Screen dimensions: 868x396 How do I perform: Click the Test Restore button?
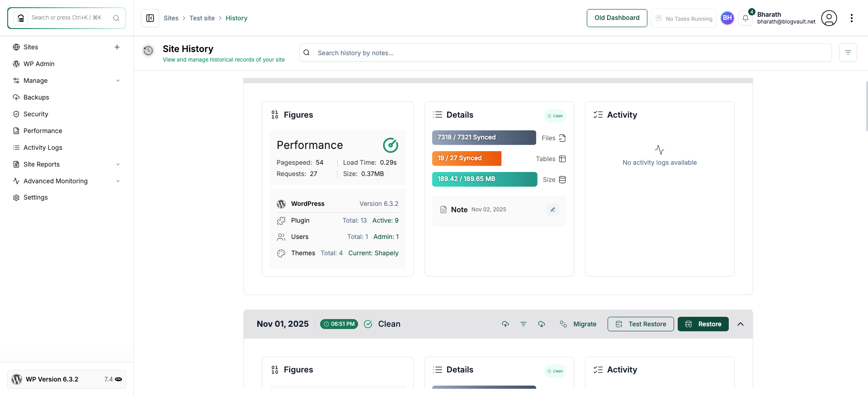641,324
